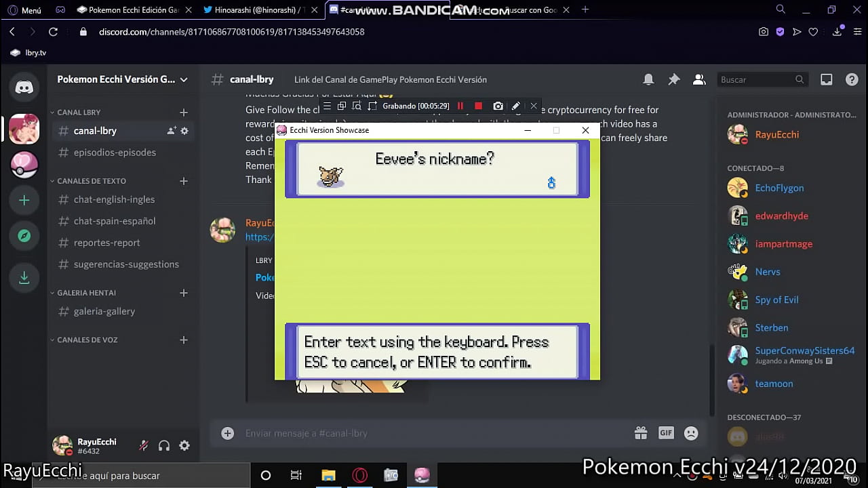
Task: Toggle the member list panel
Action: click(x=699, y=79)
